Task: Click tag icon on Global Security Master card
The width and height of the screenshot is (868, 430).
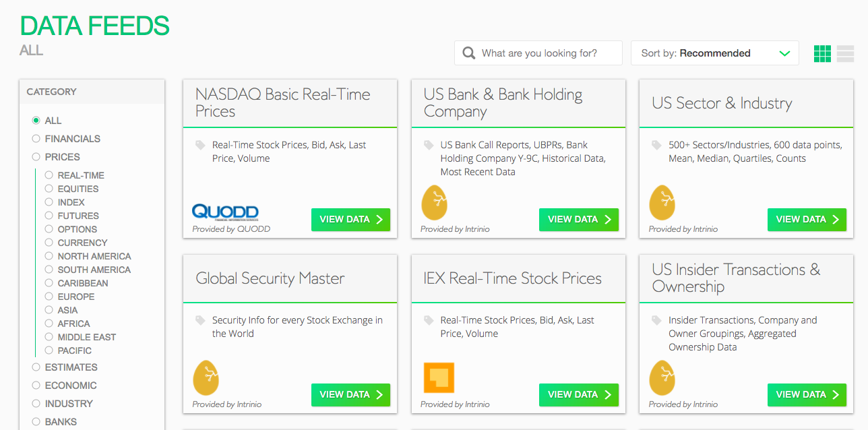Action: tap(200, 320)
